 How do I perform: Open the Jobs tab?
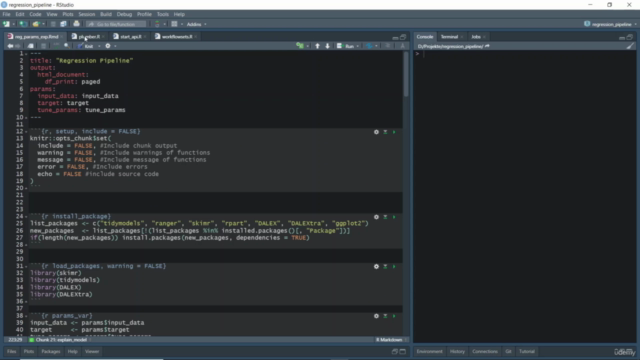[x=476, y=37]
